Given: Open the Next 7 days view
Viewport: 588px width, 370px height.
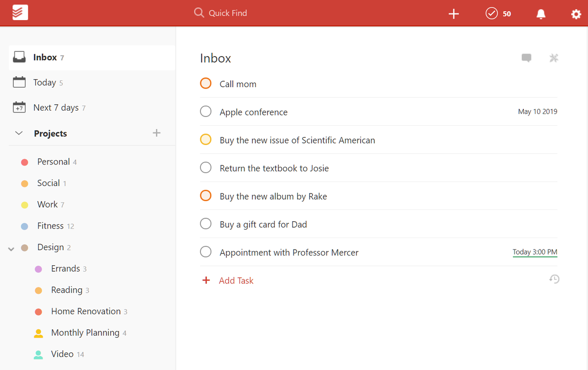Looking at the screenshot, I should [55, 107].
